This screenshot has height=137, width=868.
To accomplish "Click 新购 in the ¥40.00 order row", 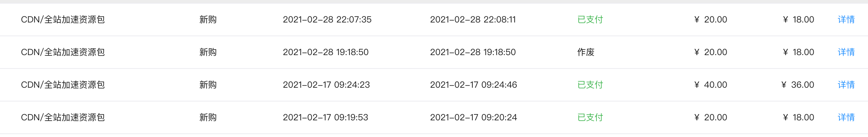I will (x=208, y=85).
